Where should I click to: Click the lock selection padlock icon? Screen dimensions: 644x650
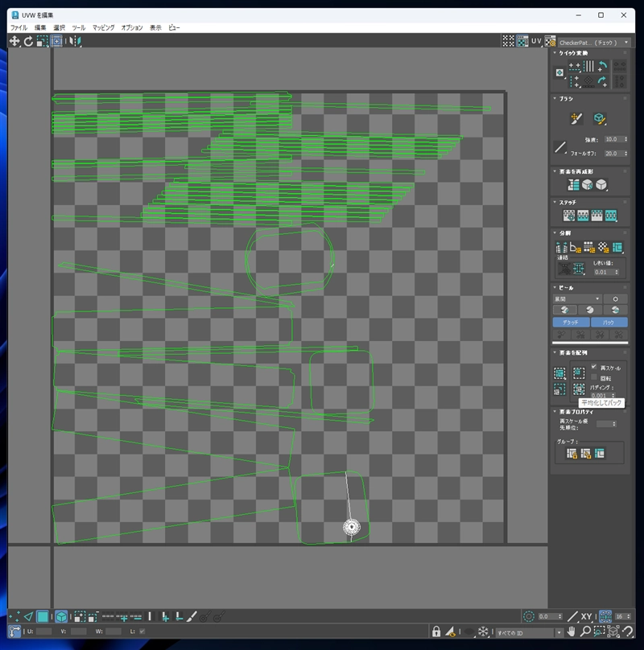[436, 631]
